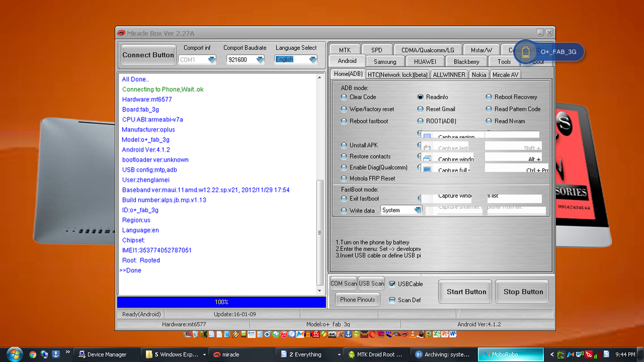
Task: Click the Miracle Box logo in title bar
Action: [121, 33]
